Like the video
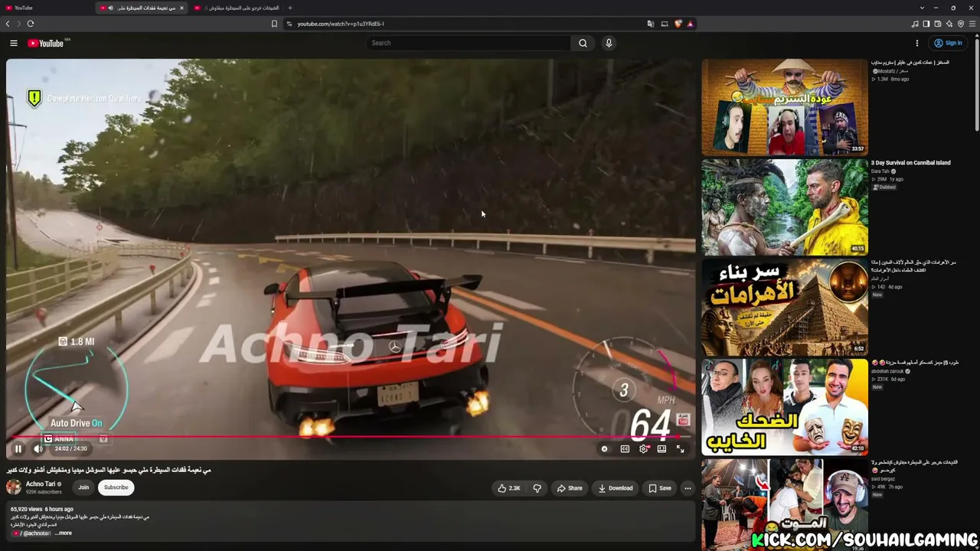This screenshot has width=980, height=551. point(509,488)
